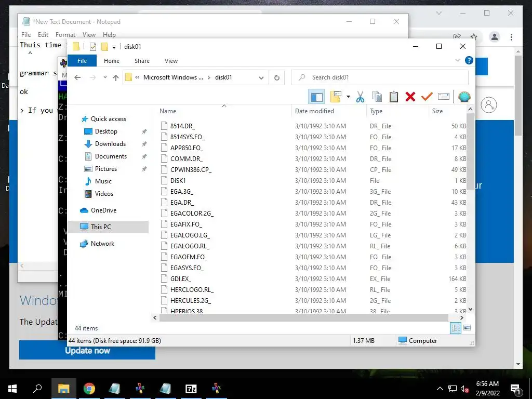Click the orange checkmark Properties icon
Image resolution: width=532 pixels, height=399 pixels.
(x=427, y=97)
